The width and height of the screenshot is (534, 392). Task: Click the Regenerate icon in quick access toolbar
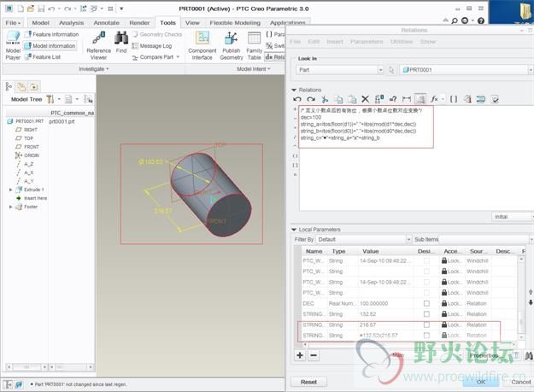(83, 9)
